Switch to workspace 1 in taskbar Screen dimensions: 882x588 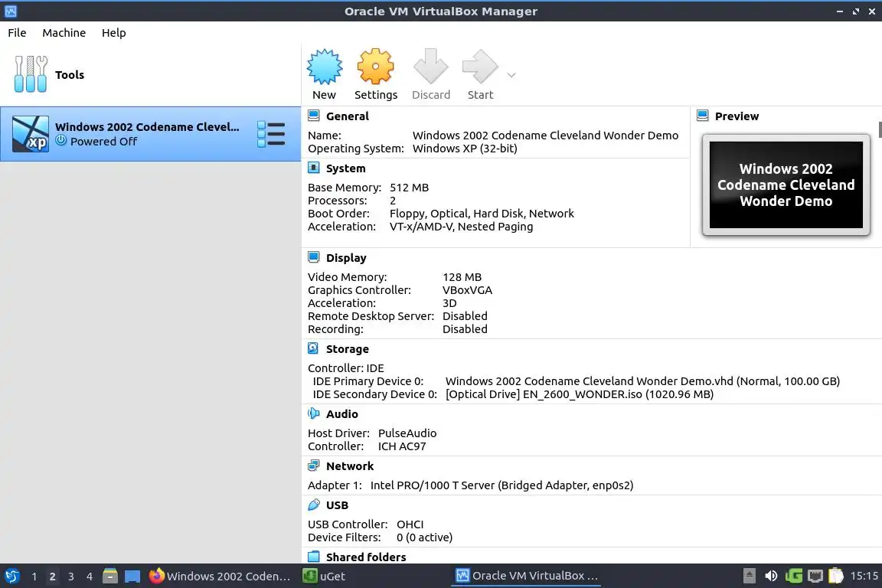click(x=34, y=577)
